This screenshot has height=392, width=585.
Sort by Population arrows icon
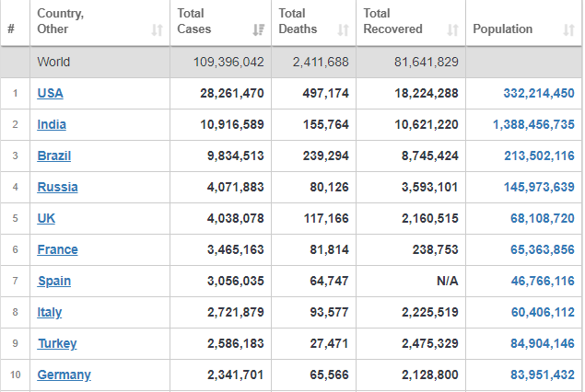pyautogui.click(x=569, y=29)
